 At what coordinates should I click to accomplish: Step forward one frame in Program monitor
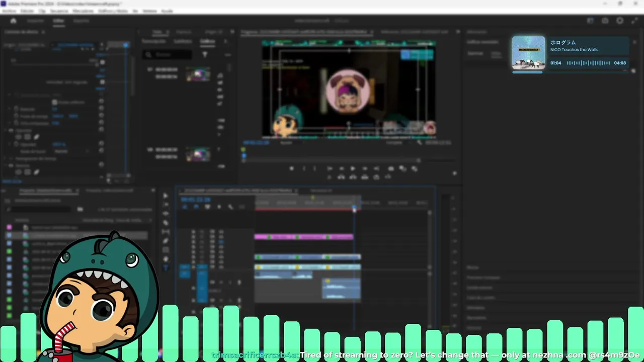tap(365, 169)
